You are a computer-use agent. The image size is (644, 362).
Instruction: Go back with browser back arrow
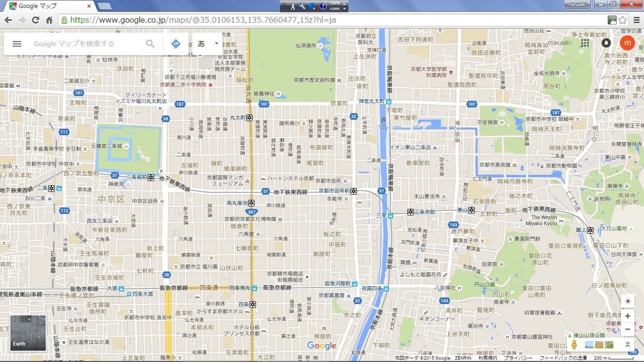tap(8, 20)
